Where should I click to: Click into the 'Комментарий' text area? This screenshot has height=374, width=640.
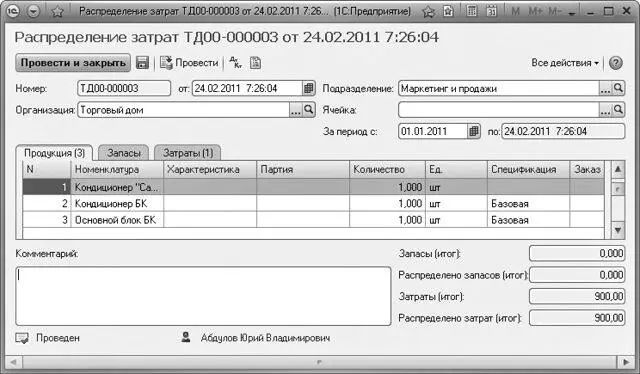[203, 296]
